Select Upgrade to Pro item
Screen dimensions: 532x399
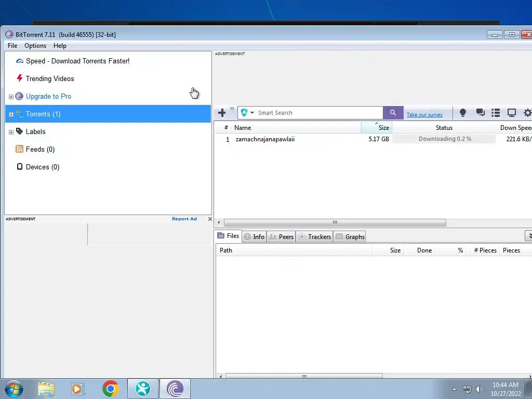(48, 96)
